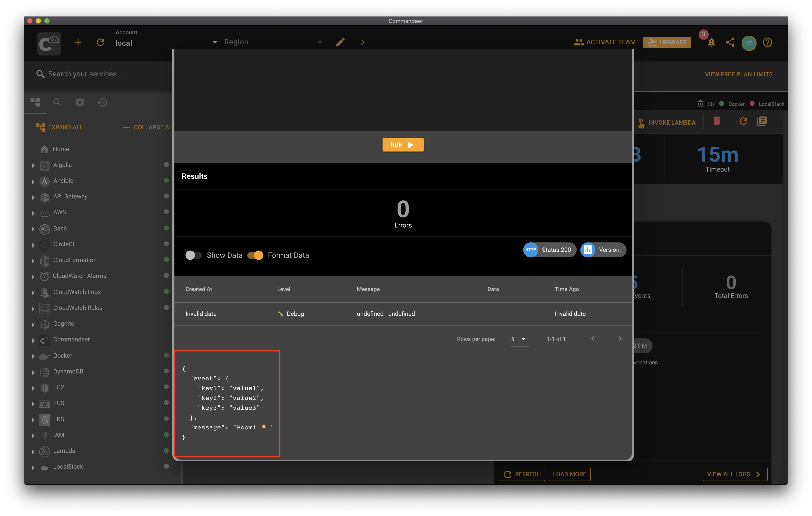Viewport: 812px width, 516px height.
Task: Click the red trash delete icon
Action: 716,121
